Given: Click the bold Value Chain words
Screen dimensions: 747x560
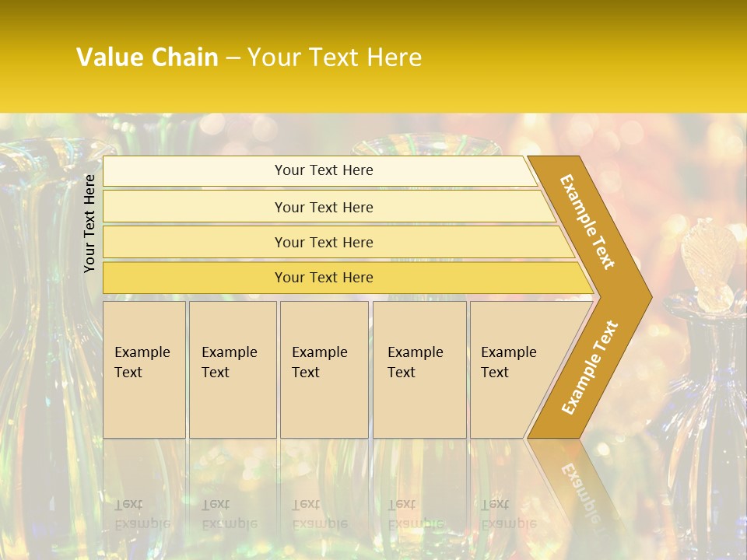Looking at the screenshot, I should 147,57.
